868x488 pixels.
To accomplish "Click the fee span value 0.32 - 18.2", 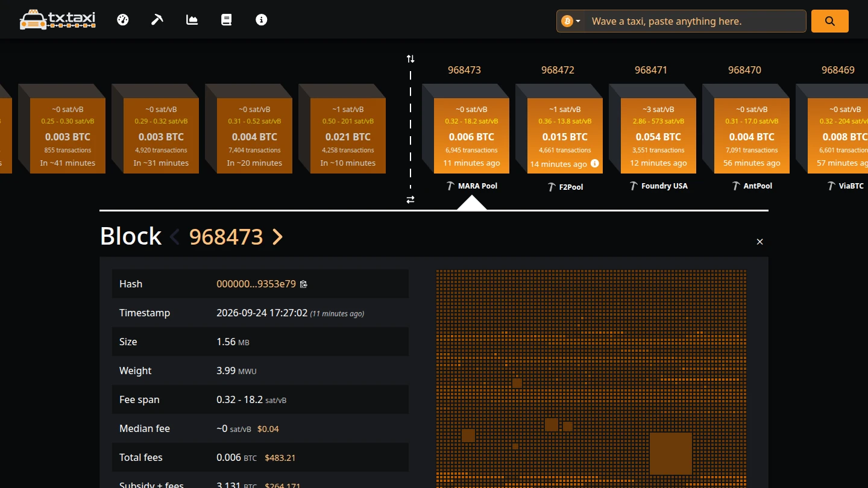I will pos(240,399).
